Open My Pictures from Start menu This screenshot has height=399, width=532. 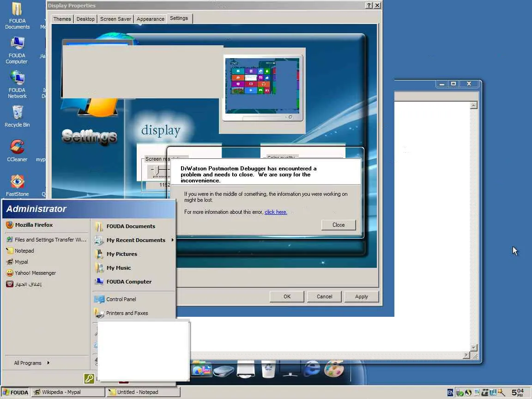click(116, 254)
